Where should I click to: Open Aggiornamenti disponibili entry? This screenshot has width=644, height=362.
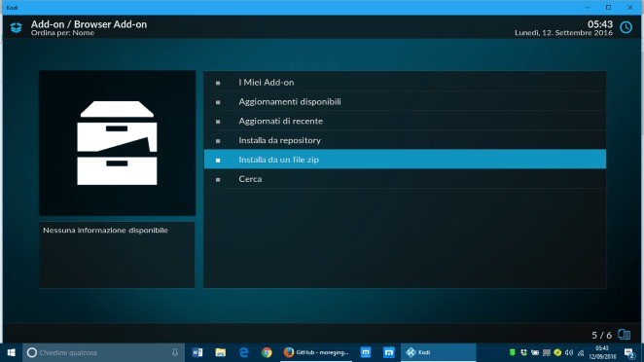tap(405, 101)
